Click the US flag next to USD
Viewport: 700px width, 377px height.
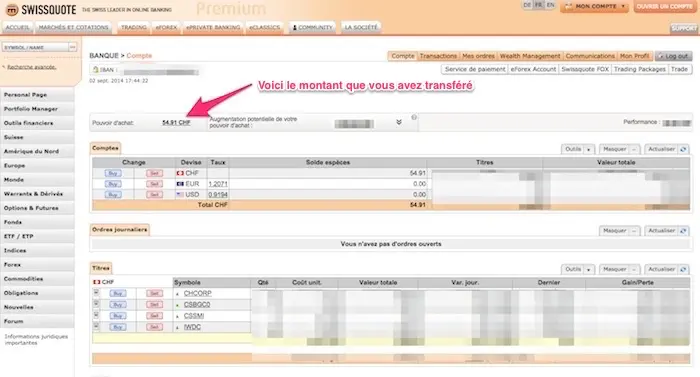coord(180,195)
